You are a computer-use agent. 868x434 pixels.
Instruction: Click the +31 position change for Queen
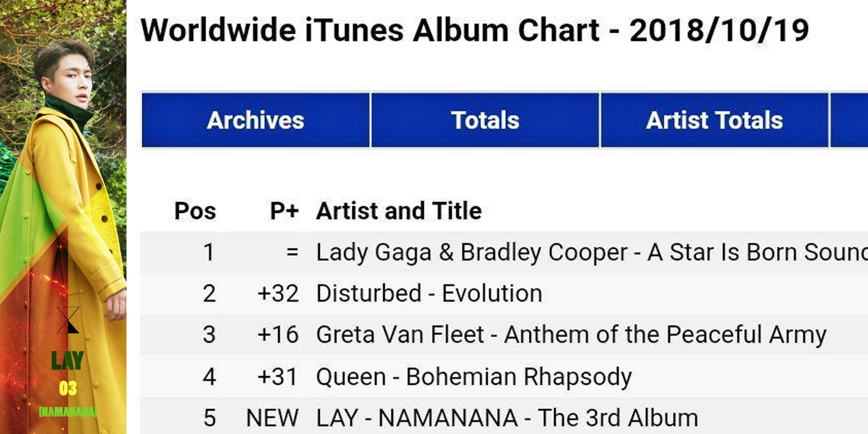[278, 376]
